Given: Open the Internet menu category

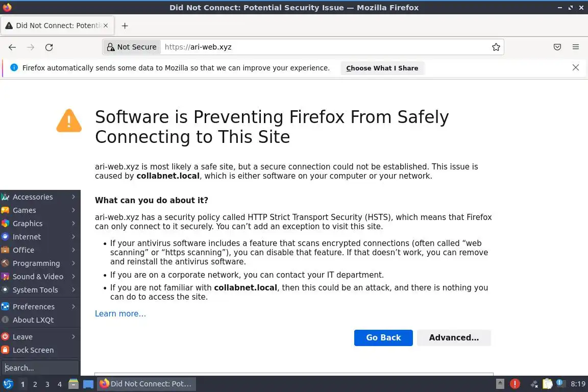Looking at the screenshot, I should coord(40,237).
